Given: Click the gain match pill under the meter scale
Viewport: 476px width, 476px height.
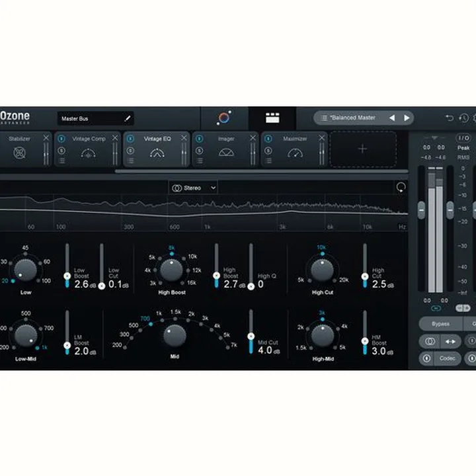Looking at the screenshot, I should (x=463, y=308).
